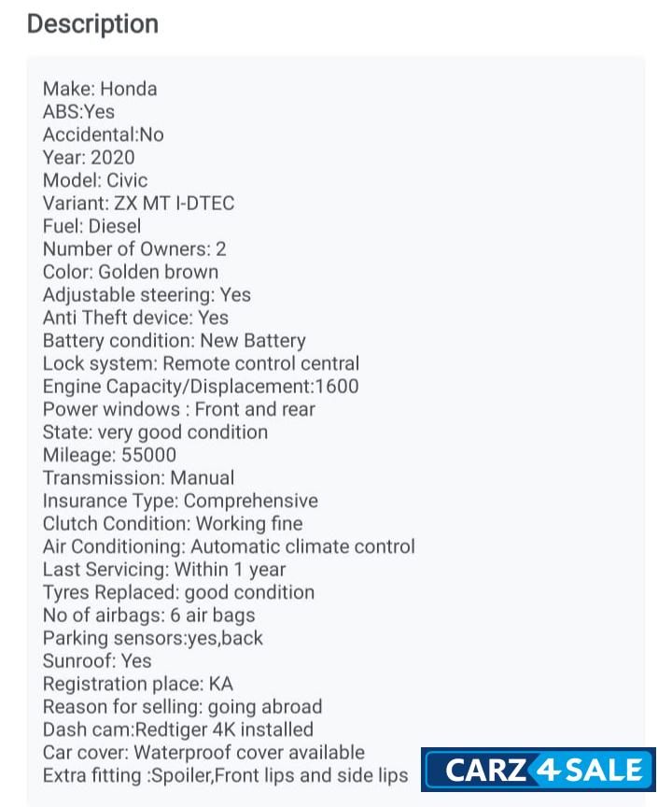The width and height of the screenshot is (672, 807).
Task: Click the 'Engine Capacity/Displacement:1600' line
Action: [201, 387]
